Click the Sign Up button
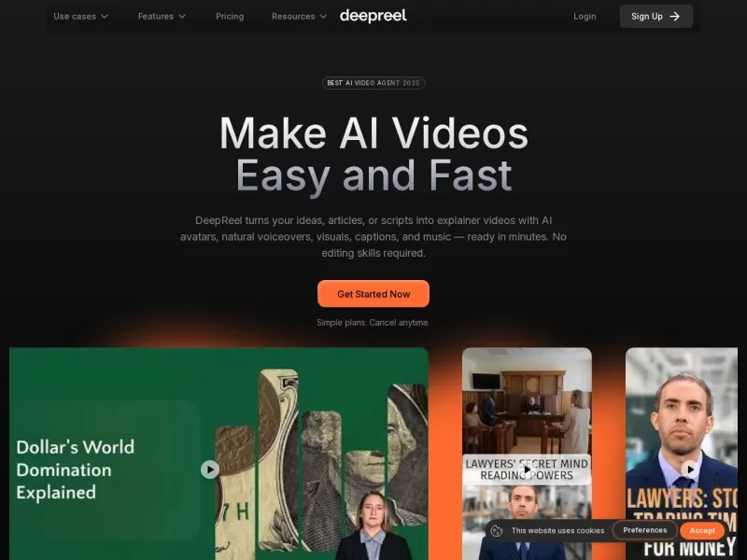 click(x=655, y=16)
